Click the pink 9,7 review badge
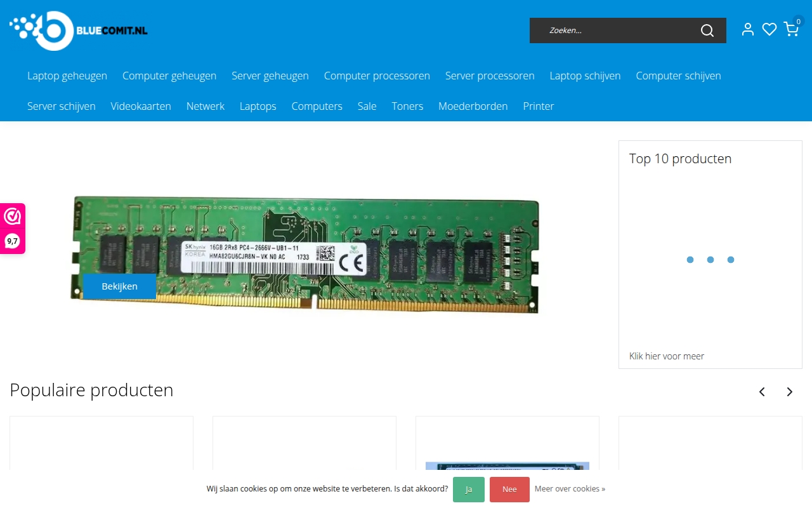 click(x=12, y=229)
